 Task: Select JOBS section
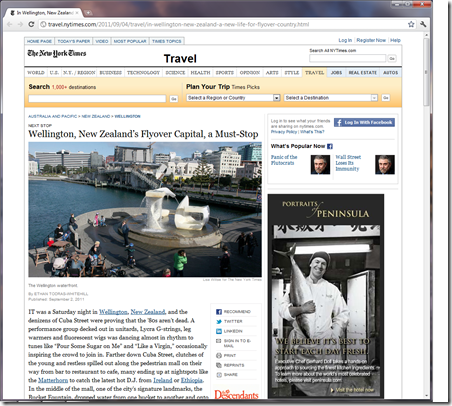336,73
